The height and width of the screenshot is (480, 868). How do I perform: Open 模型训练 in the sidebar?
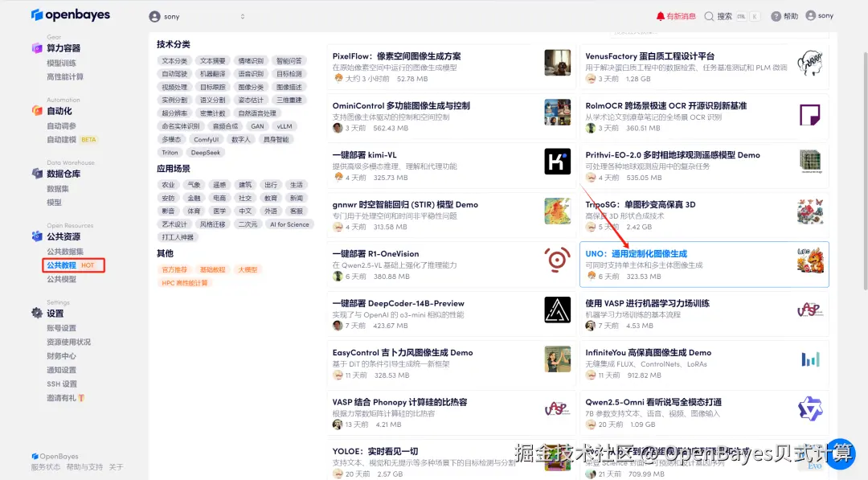(61, 63)
